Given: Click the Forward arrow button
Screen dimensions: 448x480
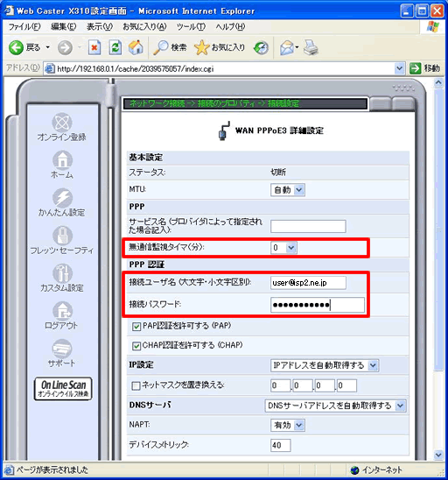Looking at the screenshot, I should tap(65, 48).
